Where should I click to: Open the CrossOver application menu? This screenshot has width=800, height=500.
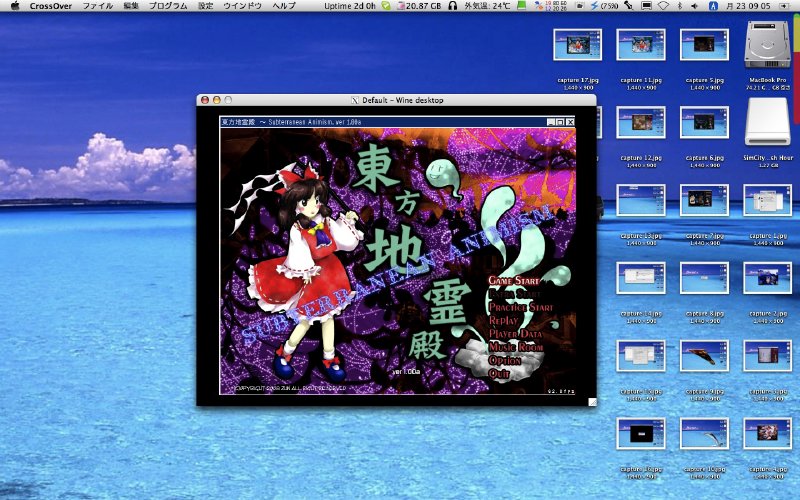[51, 6]
